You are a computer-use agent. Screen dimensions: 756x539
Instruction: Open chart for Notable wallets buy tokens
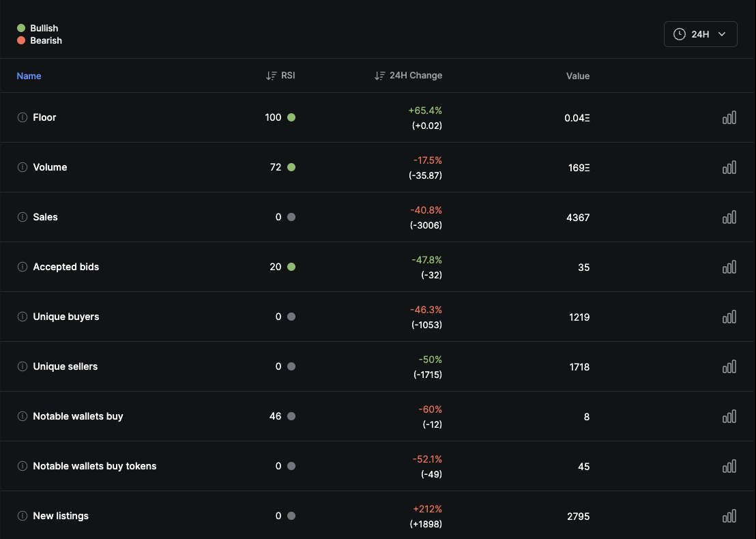tap(729, 466)
